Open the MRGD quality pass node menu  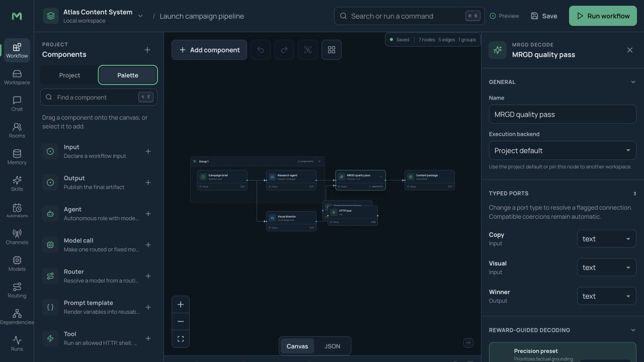tap(381, 176)
